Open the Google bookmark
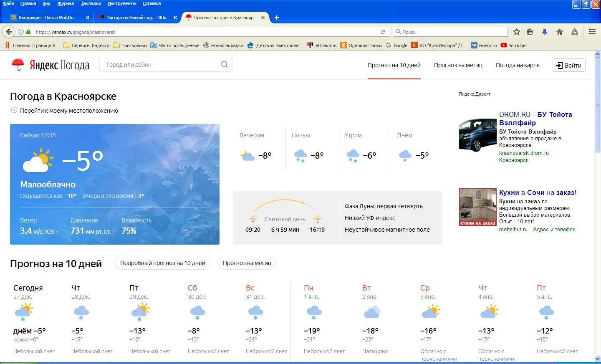Image resolution: width=601 pixels, height=364 pixels. point(396,45)
